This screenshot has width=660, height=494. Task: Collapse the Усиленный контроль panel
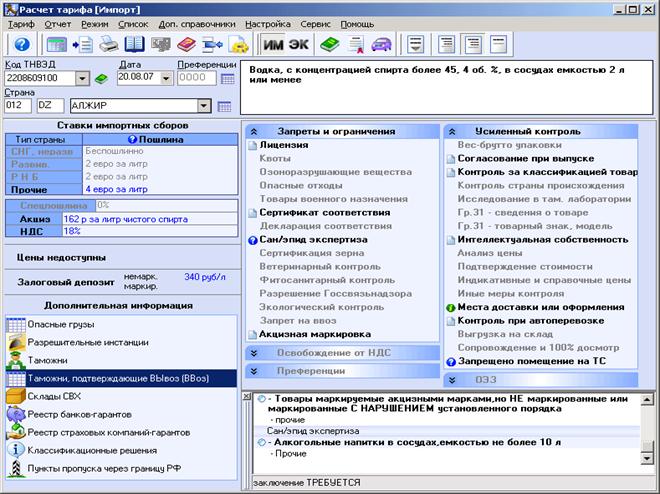452,132
